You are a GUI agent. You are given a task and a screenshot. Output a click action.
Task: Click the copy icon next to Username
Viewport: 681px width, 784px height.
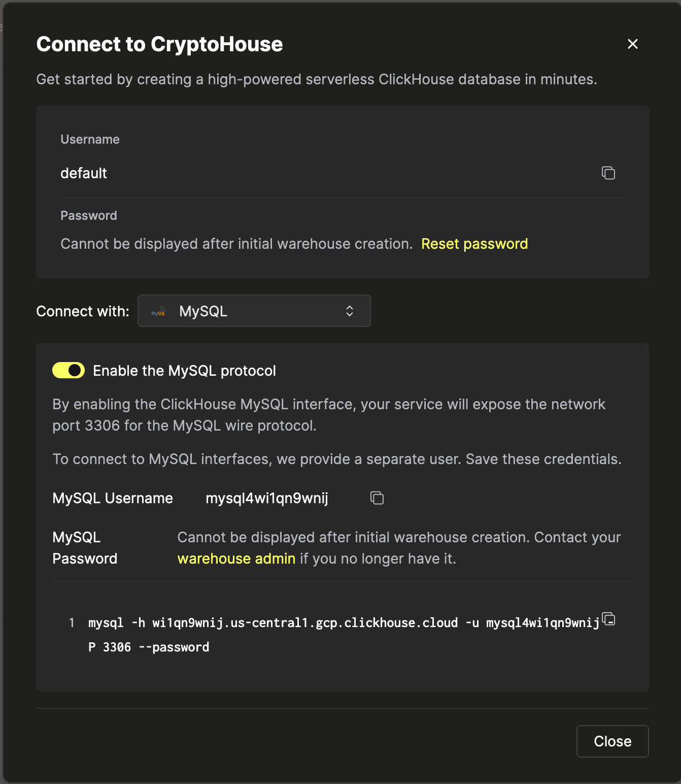coord(608,173)
